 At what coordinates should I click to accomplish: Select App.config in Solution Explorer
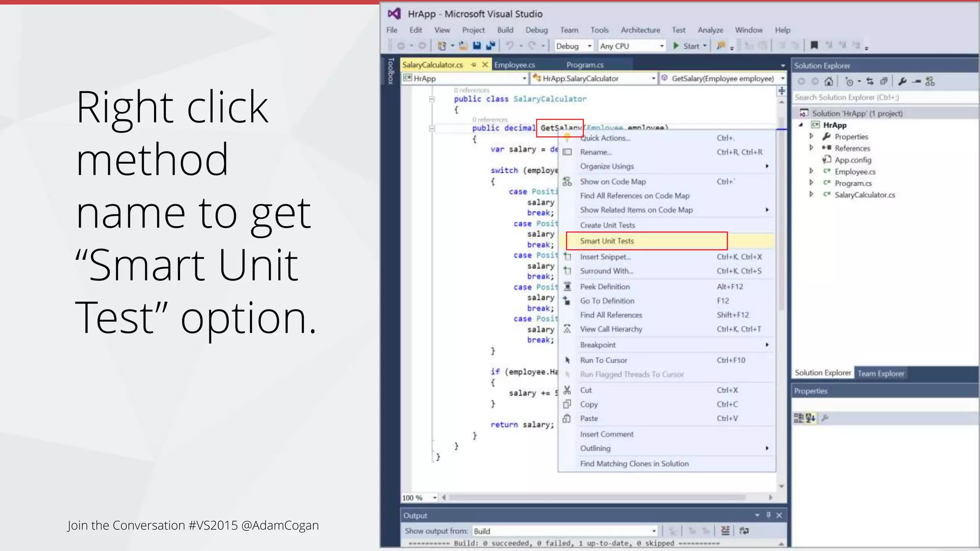pos(853,160)
